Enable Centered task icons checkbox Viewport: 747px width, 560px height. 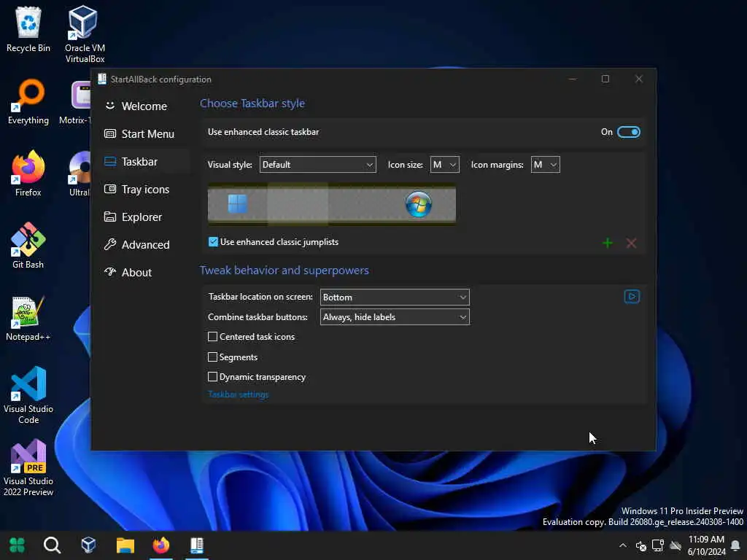[212, 337]
